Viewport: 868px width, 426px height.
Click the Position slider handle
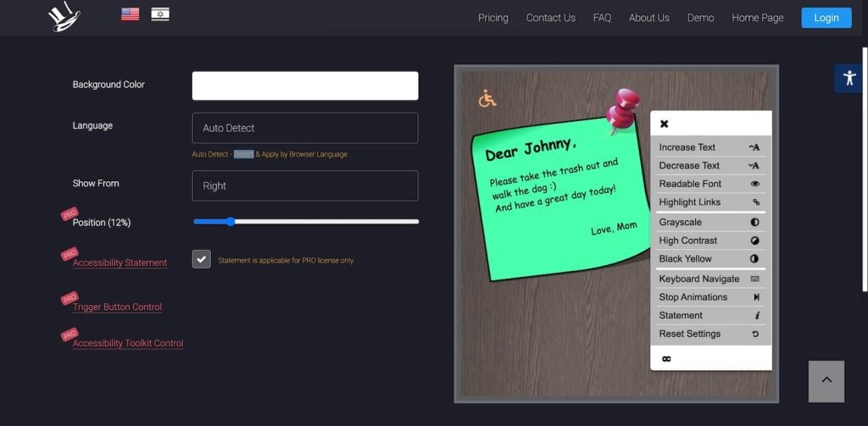[x=231, y=222]
